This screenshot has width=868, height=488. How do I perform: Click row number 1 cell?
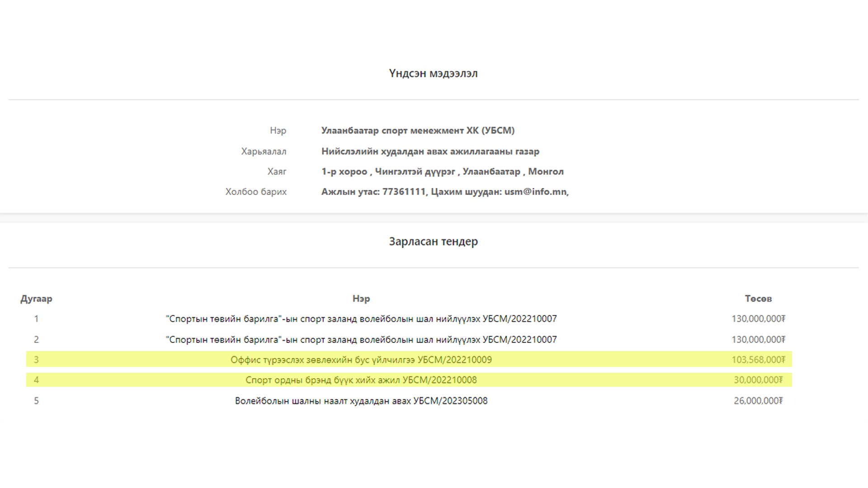click(x=36, y=319)
